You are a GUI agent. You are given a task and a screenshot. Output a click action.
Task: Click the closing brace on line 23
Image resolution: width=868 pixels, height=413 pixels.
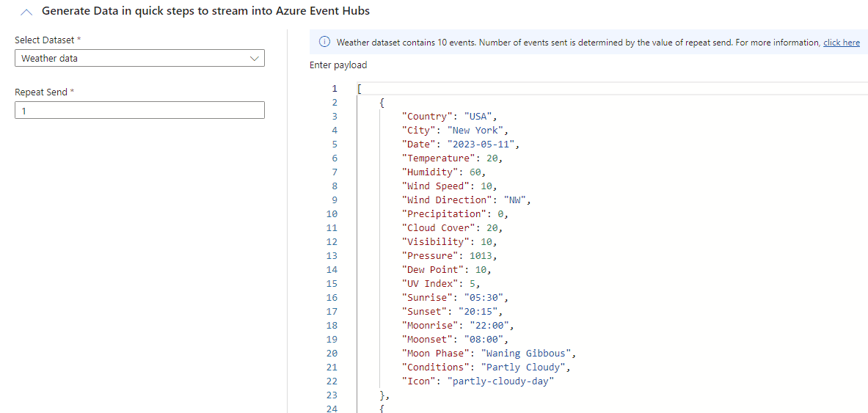[x=382, y=395]
